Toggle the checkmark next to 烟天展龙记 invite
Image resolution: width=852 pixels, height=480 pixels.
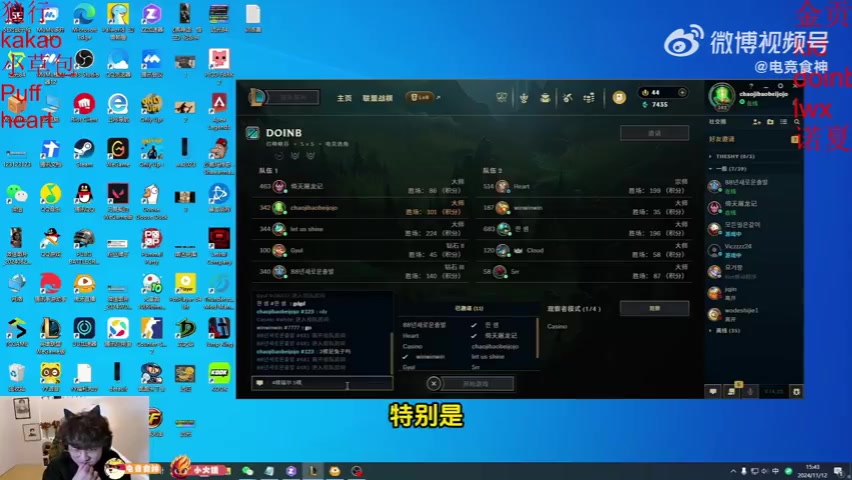click(474, 336)
